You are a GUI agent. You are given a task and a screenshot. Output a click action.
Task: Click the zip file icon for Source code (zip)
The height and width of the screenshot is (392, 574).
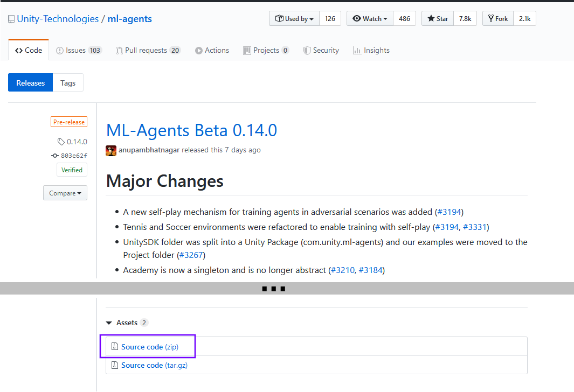coord(115,346)
